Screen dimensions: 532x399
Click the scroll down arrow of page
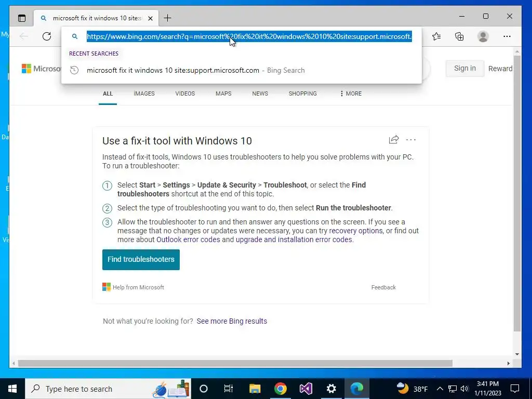click(517, 354)
